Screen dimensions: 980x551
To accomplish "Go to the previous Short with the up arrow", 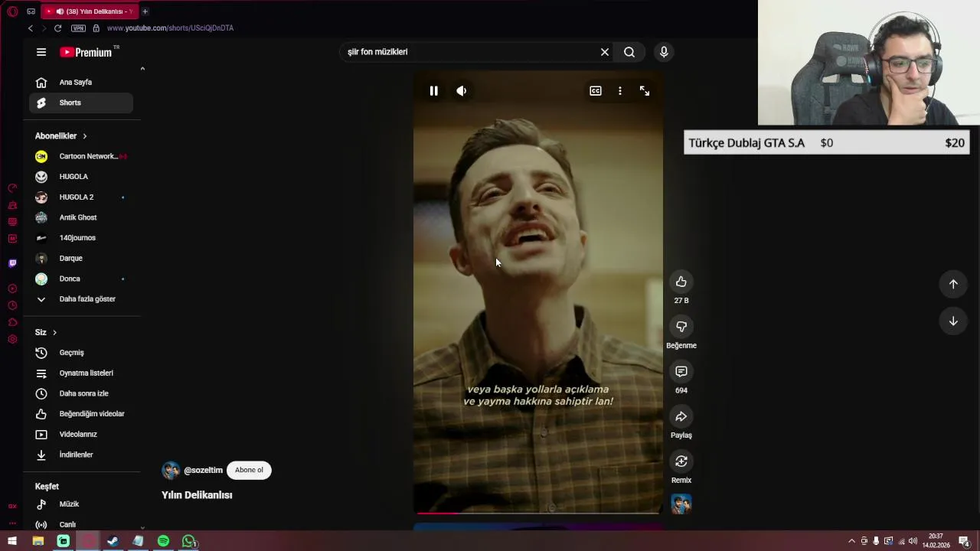I will pos(953,284).
